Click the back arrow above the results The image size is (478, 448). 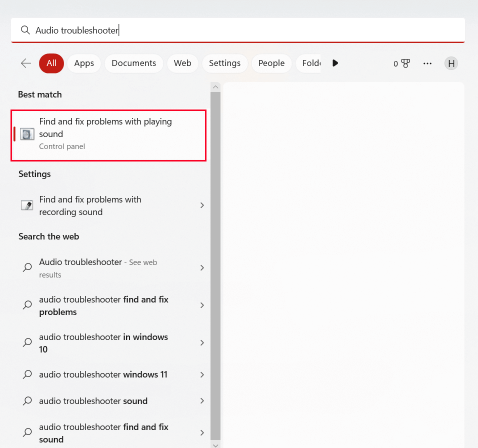pyautogui.click(x=25, y=63)
